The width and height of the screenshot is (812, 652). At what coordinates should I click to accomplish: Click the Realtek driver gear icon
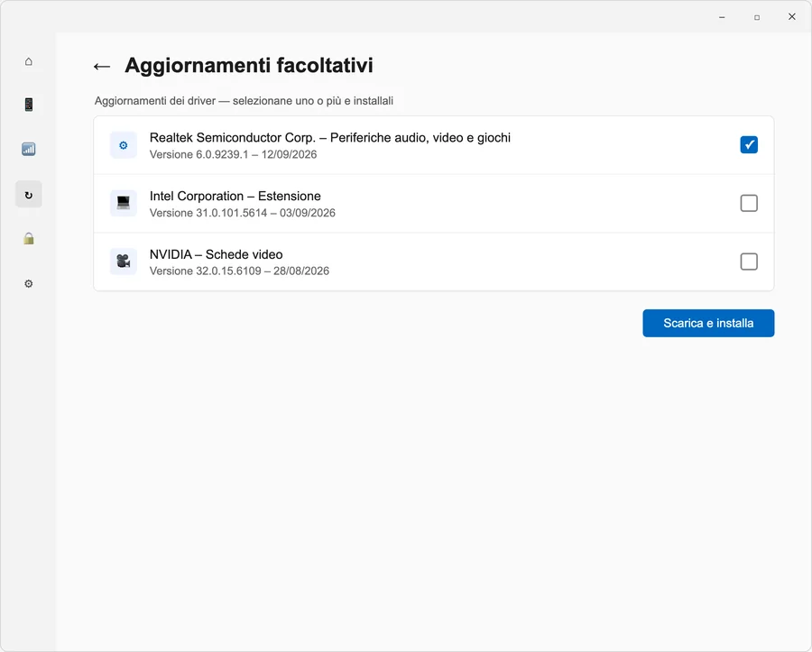click(124, 145)
